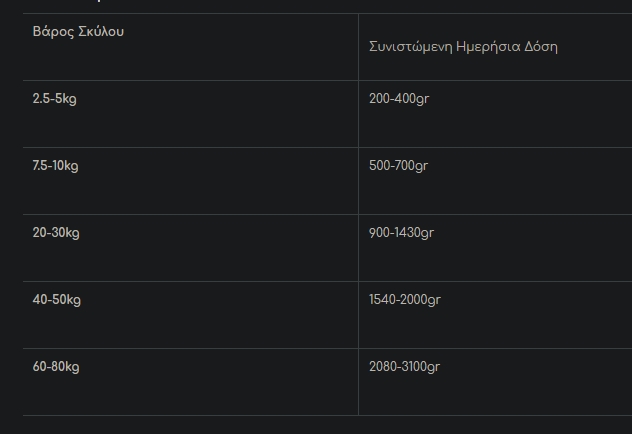This screenshot has height=434, width=632.
Task: Click '3100gr' at the end of the last dose
Action: (x=422, y=367)
